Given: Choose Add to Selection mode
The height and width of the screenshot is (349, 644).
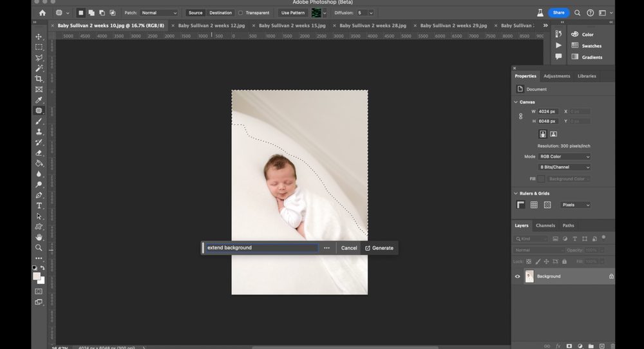Looking at the screenshot, I should [x=91, y=13].
